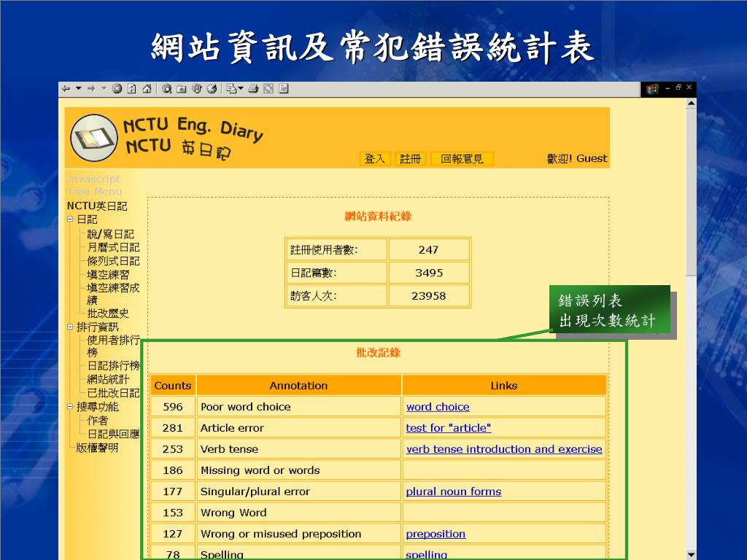The height and width of the screenshot is (560, 747).
Task: Open 日記與回應 in the tree menu
Action: tap(113, 434)
